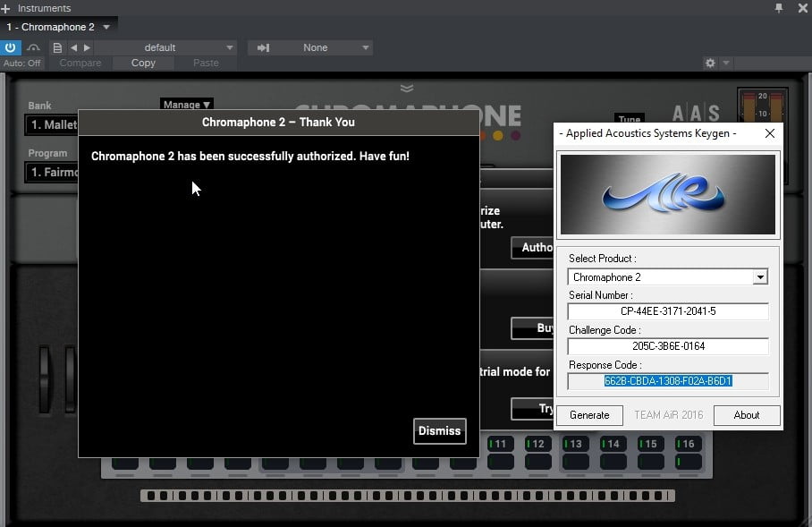Click the pad slot below number 11
Image resolution: width=812 pixels, height=527 pixels.
(500, 461)
